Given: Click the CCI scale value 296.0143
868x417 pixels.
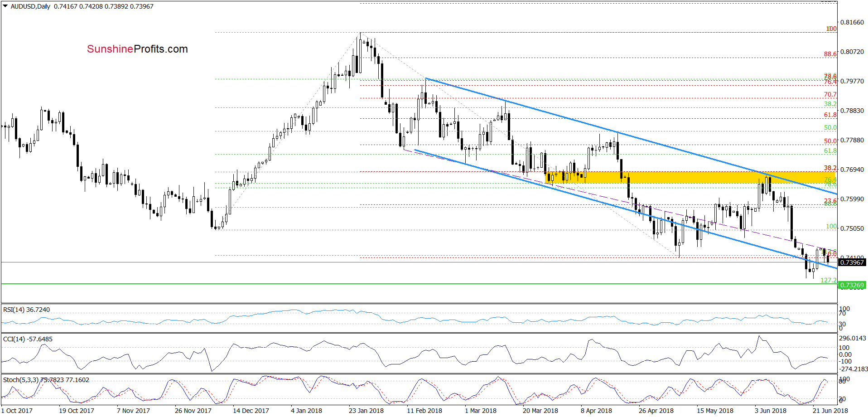Looking at the screenshot, I should [x=853, y=338].
